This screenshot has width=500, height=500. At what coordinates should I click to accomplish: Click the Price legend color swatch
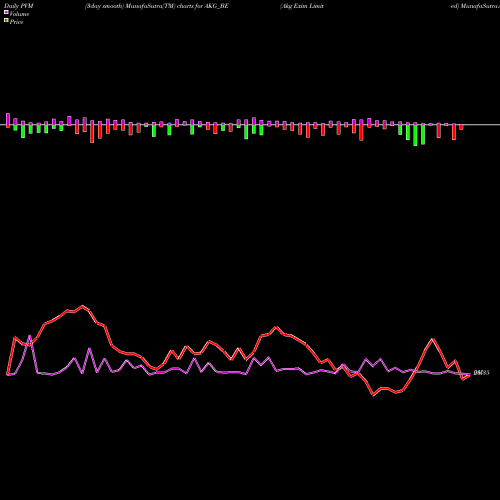[x=6, y=21]
